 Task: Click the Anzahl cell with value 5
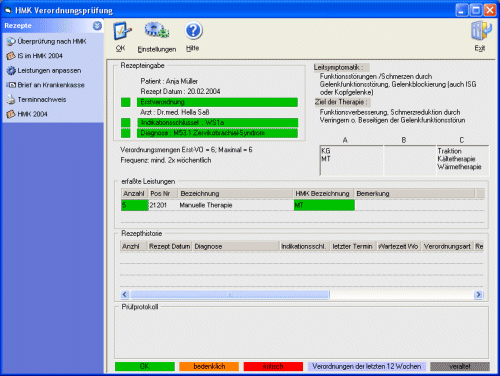tap(135, 205)
